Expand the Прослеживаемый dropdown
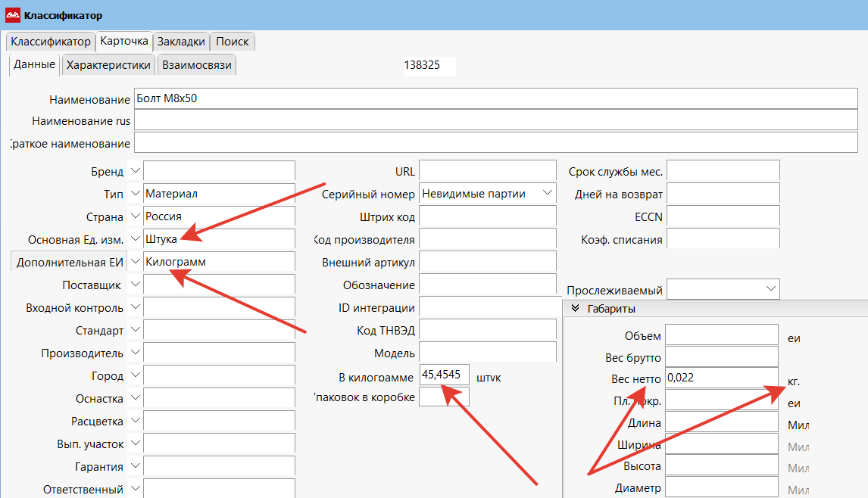Viewport: 868px width, 498px height. tap(770, 289)
